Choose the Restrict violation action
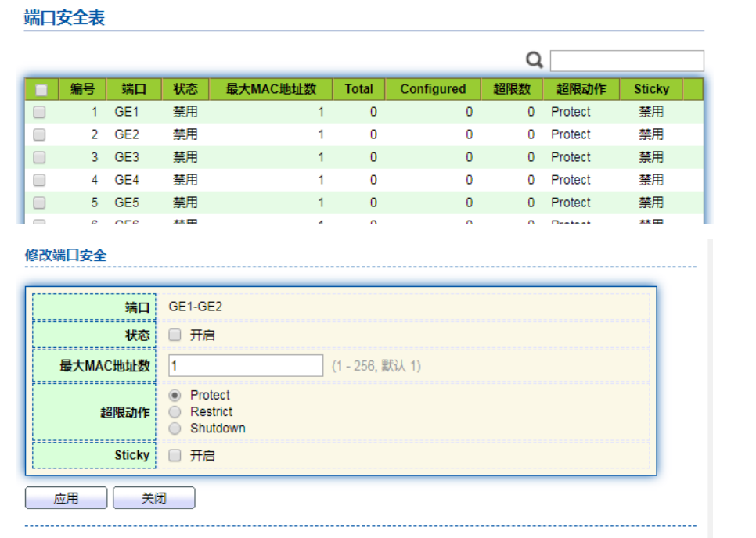 [175, 412]
